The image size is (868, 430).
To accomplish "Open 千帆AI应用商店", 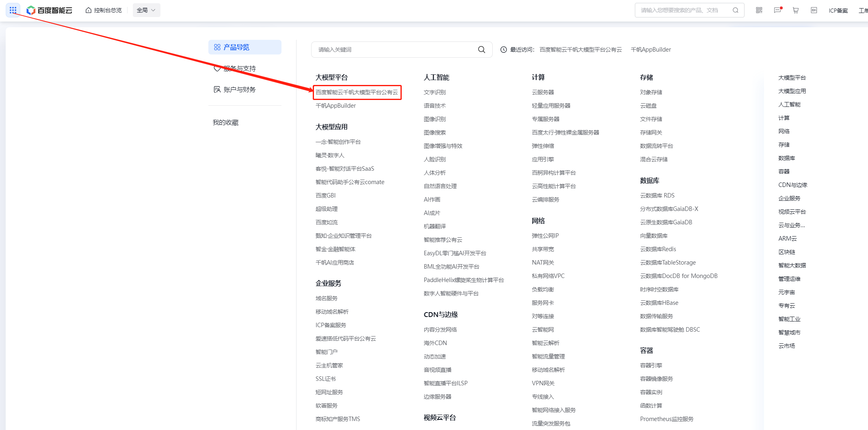I will pyautogui.click(x=335, y=263).
